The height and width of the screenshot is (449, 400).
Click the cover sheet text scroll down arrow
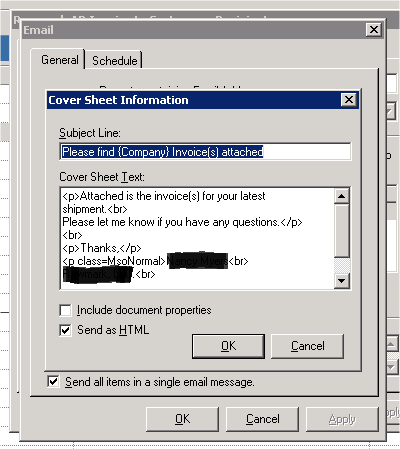pos(342,281)
